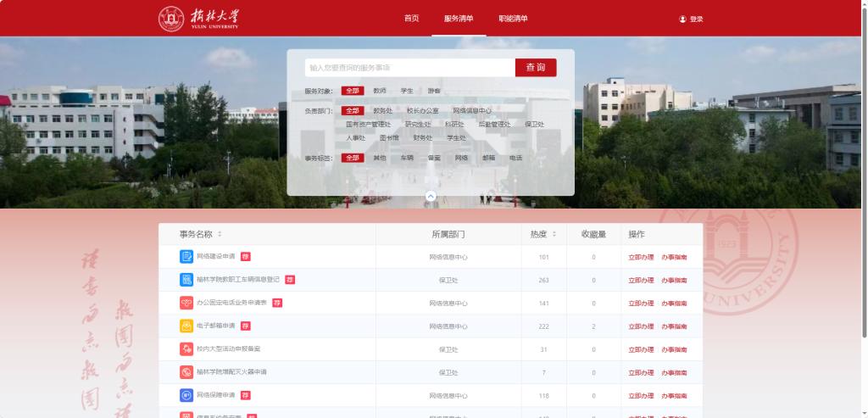This screenshot has height=418, width=868.
Task: Select 学生 under 服务对象 filter
Action: (407, 91)
